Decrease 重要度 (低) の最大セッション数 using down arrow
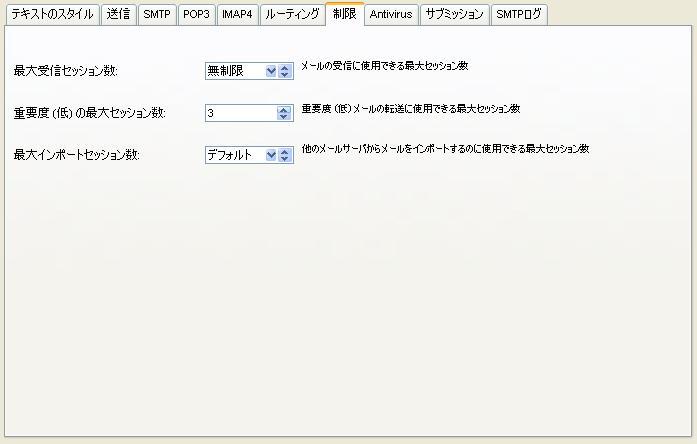 (x=285, y=117)
